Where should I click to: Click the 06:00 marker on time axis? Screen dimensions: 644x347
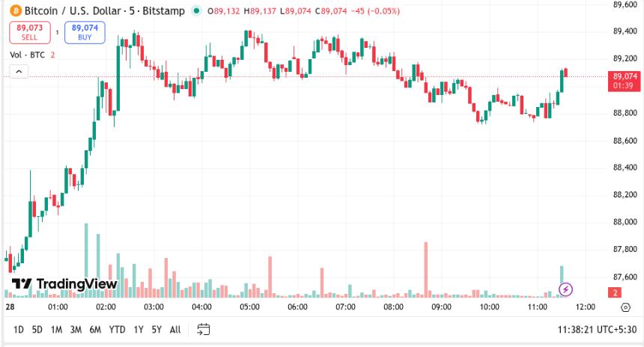point(297,307)
